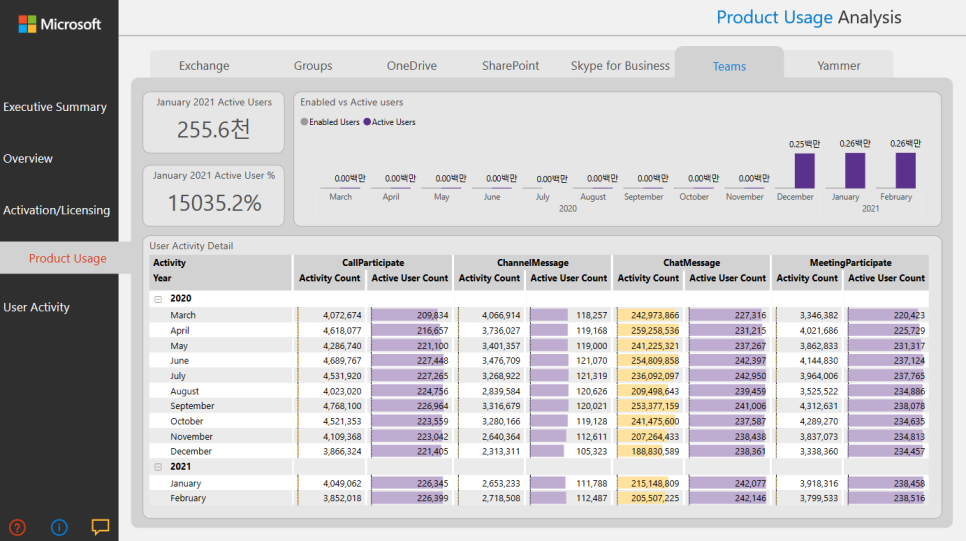Screen dimensions: 966x541
Task: Click the Microsoft logo
Action: coord(60,24)
